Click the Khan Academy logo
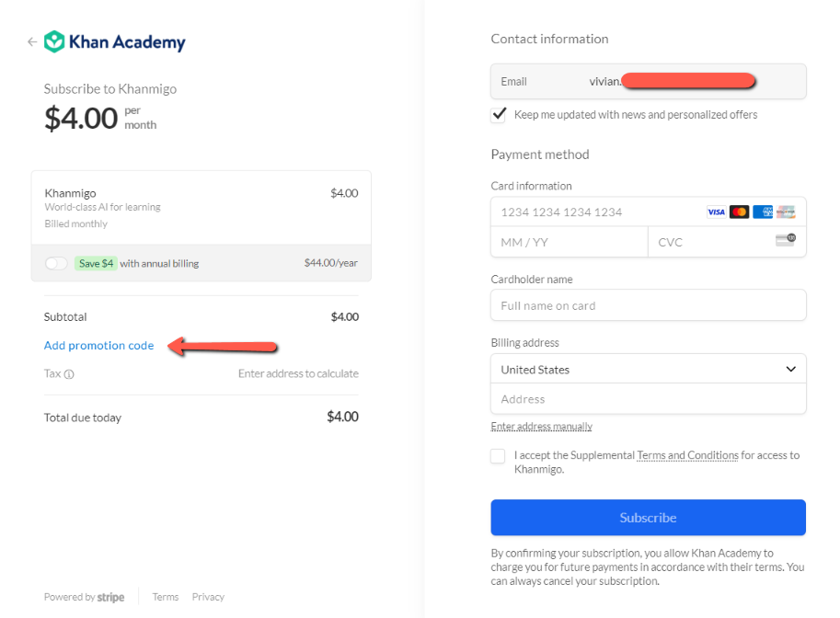 coord(115,42)
